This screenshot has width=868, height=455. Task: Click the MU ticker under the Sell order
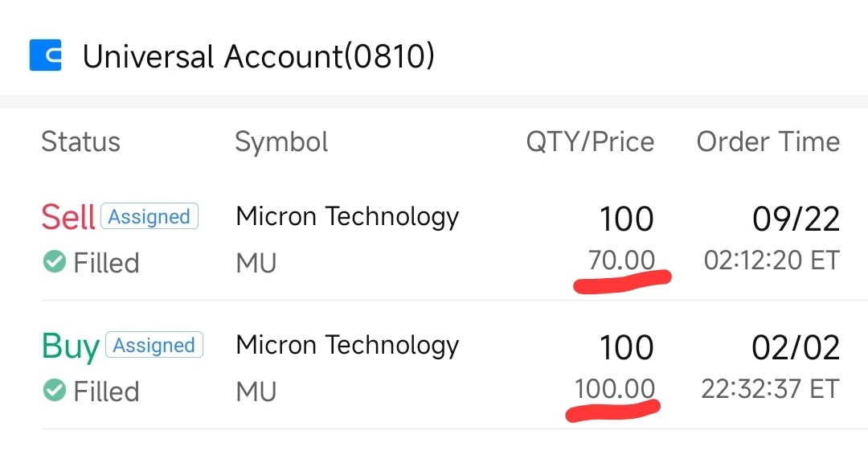coord(256,263)
